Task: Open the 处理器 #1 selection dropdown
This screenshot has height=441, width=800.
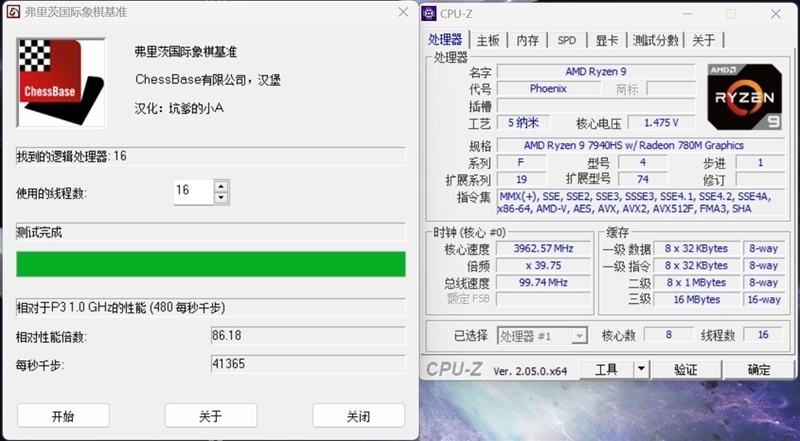Action: click(542, 336)
